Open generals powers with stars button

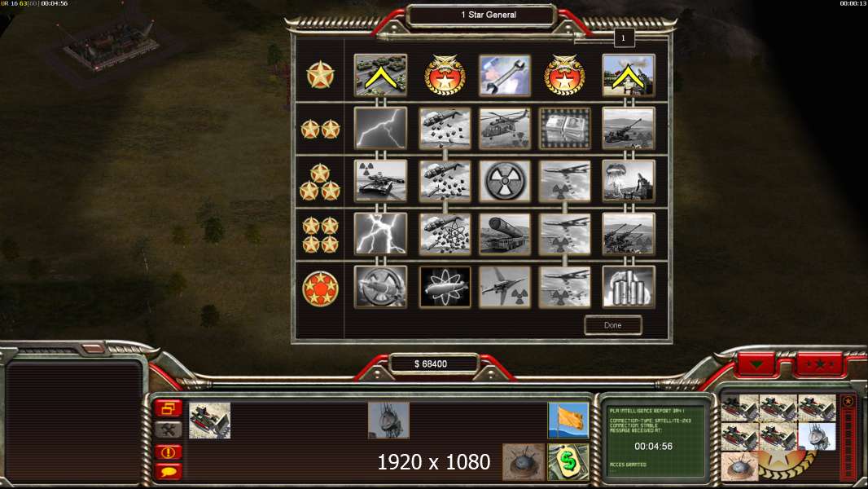point(820,365)
